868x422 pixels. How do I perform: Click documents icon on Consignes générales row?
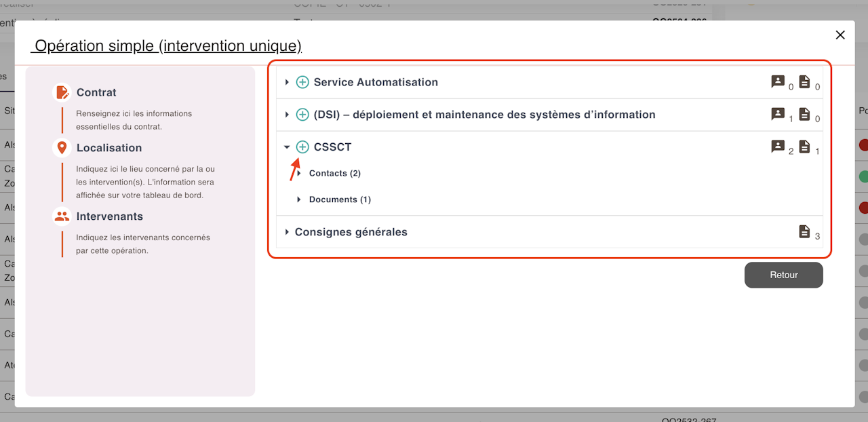(804, 231)
